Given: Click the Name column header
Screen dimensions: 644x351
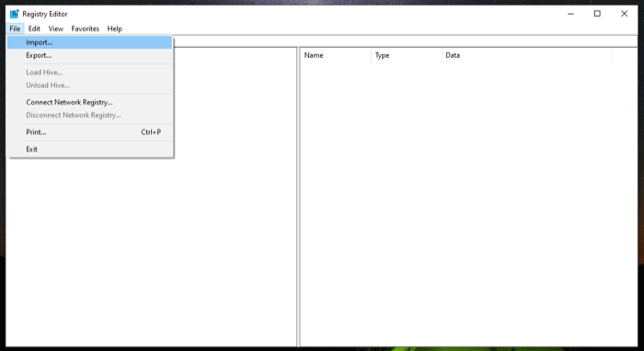Looking at the screenshot, I should [x=336, y=55].
